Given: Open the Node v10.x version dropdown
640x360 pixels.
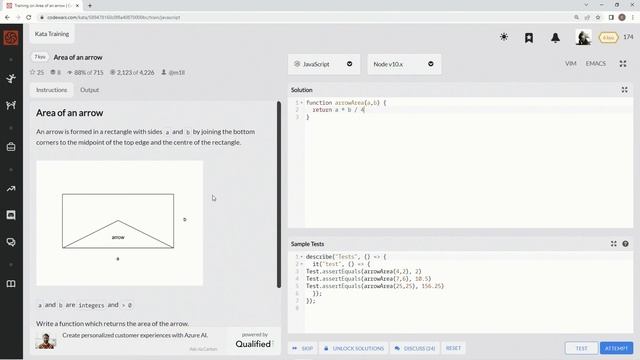Looking at the screenshot, I should 404,64.
